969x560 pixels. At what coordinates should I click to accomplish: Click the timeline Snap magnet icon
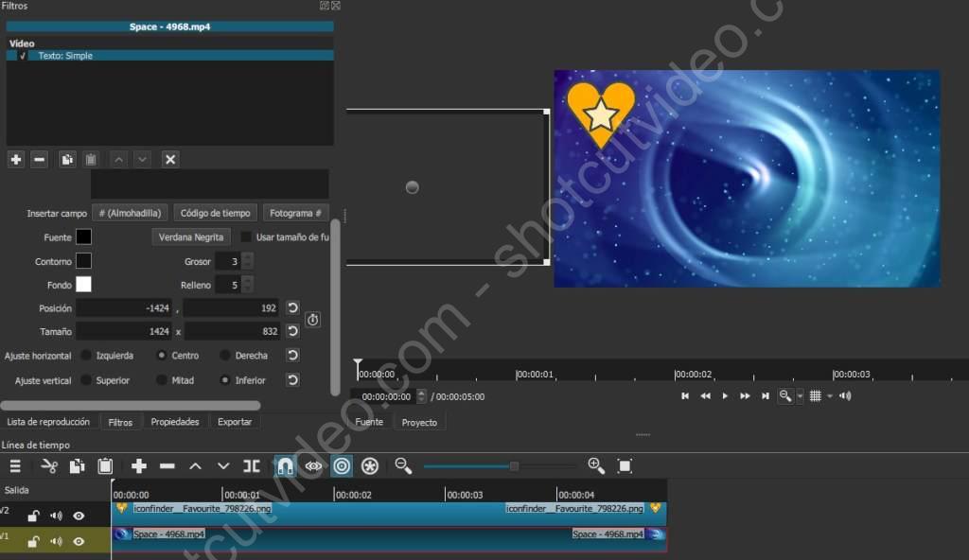pyautogui.click(x=285, y=465)
